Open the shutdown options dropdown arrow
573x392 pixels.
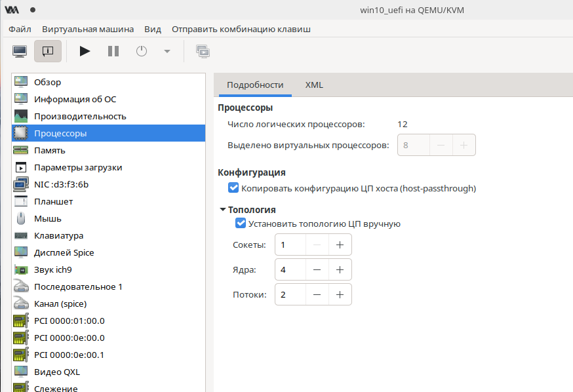tap(167, 51)
